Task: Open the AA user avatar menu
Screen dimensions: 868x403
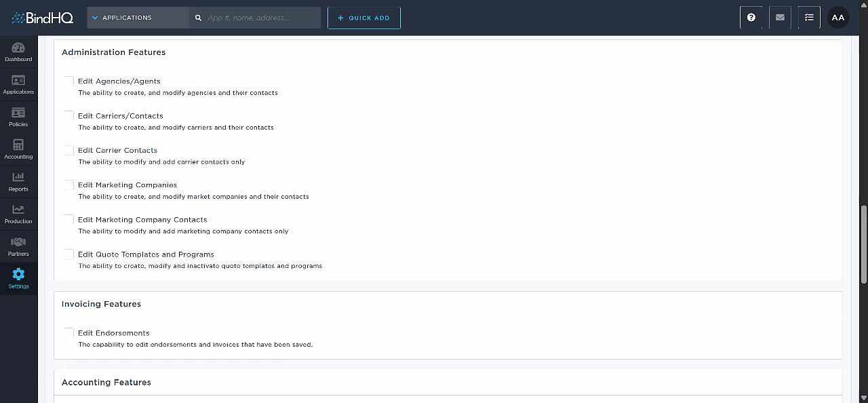Action: (838, 18)
